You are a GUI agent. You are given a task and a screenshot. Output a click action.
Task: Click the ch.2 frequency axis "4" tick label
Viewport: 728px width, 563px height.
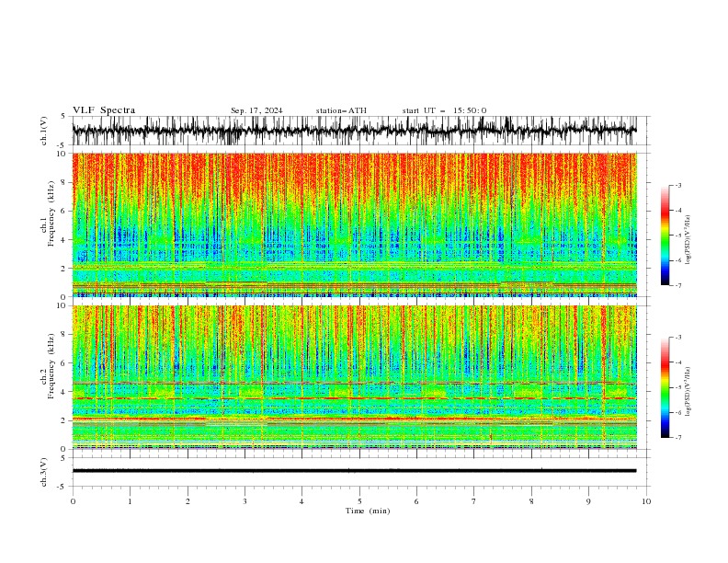tap(65, 392)
